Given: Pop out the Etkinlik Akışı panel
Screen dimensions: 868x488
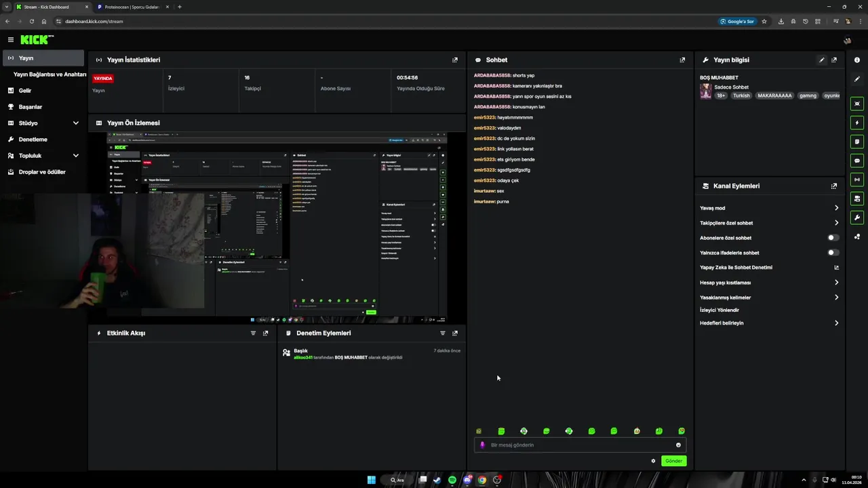Looking at the screenshot, I should pos(265,333).
